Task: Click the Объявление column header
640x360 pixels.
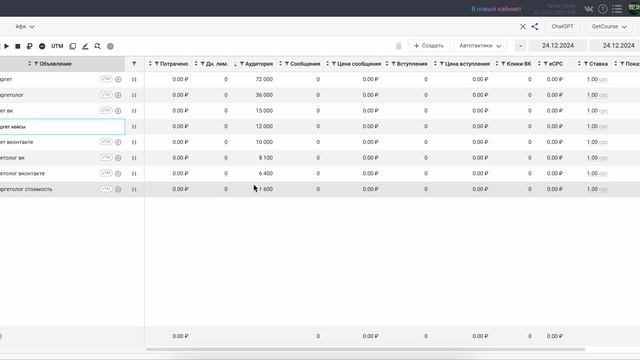Action: (56, 64)
